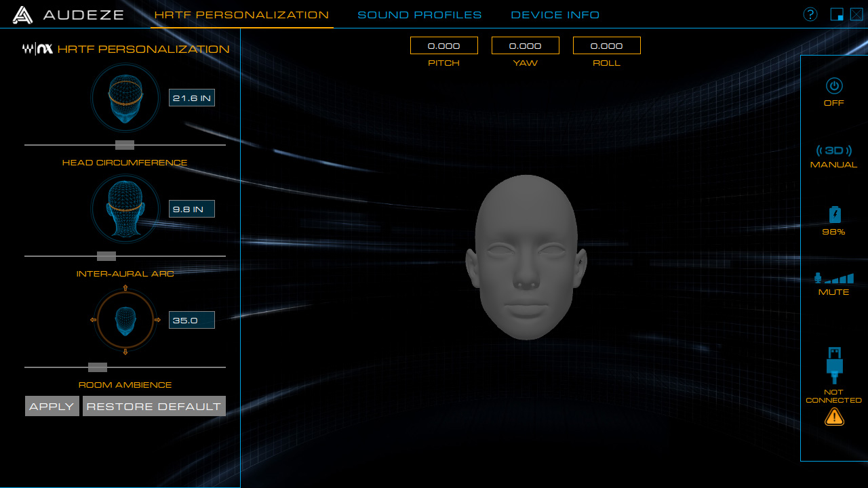Click the roll value field
868x488 pixels.
pyautogui.click(x=607, y=45)
